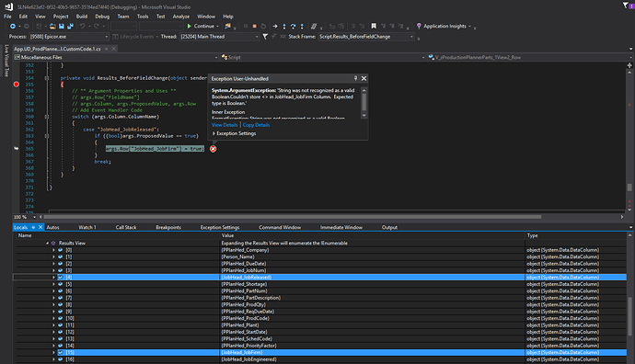Screen dimensions: 635x364
Task: Click the Stop Debugging red square
Action: pyautogui.click(x=255, y=27)
